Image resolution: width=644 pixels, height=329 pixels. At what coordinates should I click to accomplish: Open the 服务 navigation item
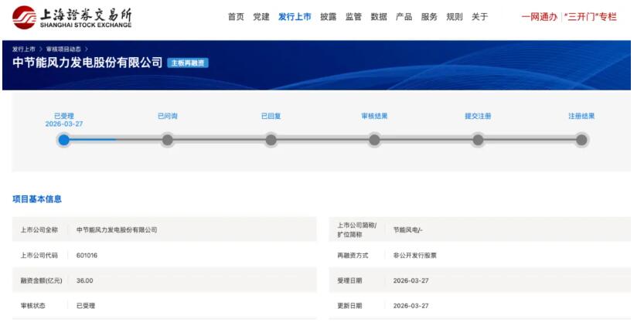pyautogui.click(x=429, y=17)
